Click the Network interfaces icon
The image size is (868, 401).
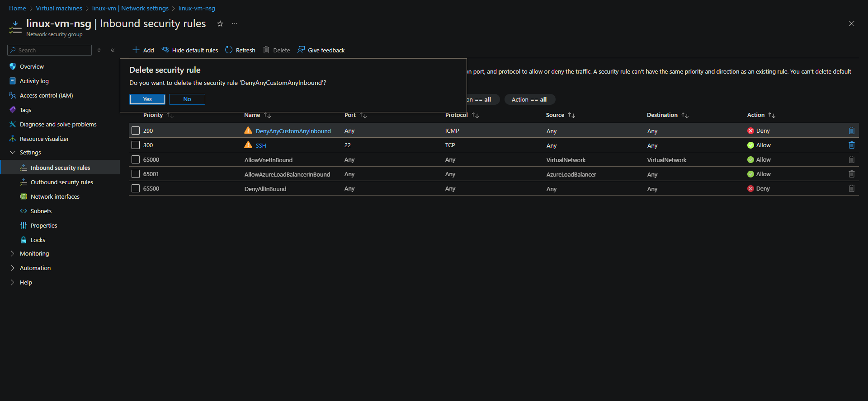click(24, 197)
